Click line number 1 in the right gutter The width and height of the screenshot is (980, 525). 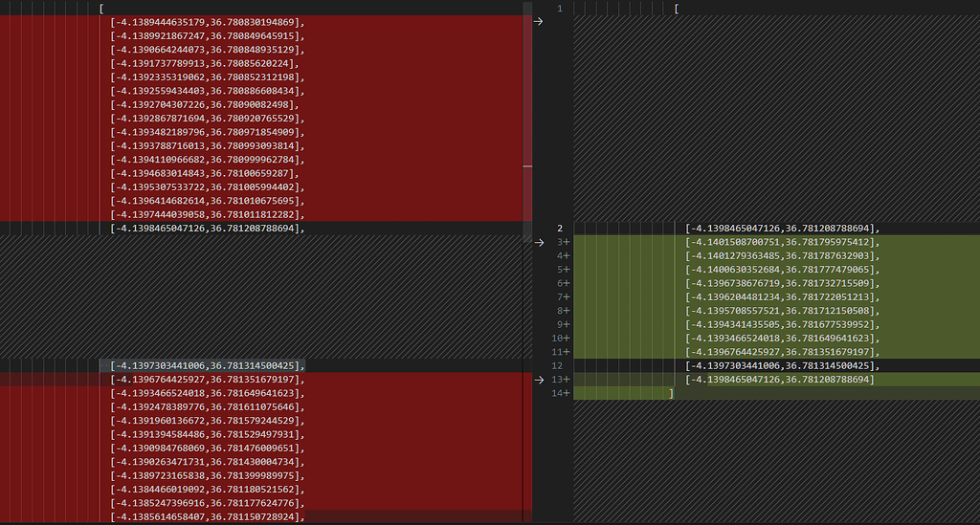click(x=560, y=9)
